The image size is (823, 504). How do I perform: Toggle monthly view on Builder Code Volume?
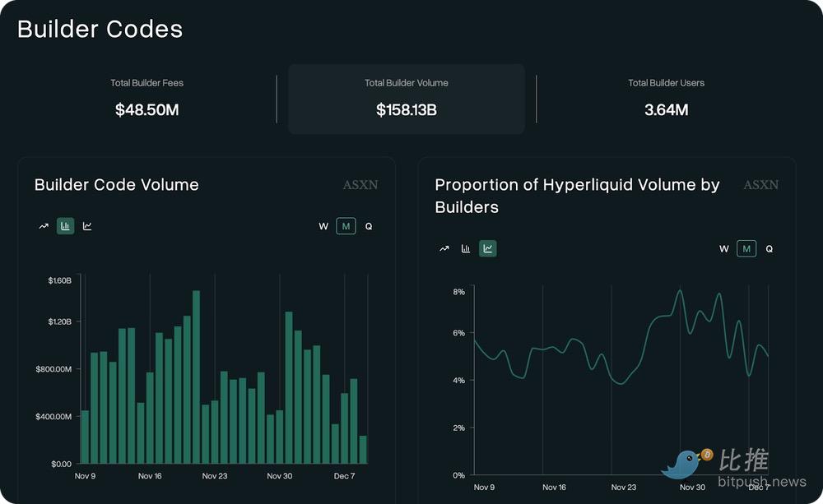point(346,226)
